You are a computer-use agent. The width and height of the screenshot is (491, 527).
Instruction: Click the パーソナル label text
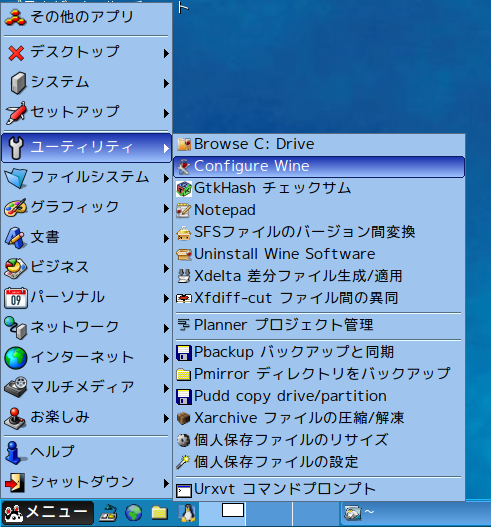point(68,297)
